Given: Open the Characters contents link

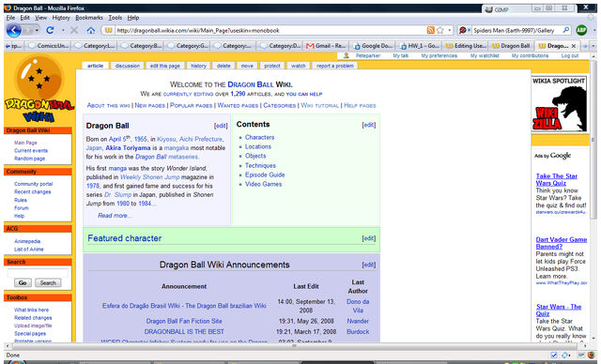Looking at the screenshot, I should pyautogui.click(x=259, y=137).
